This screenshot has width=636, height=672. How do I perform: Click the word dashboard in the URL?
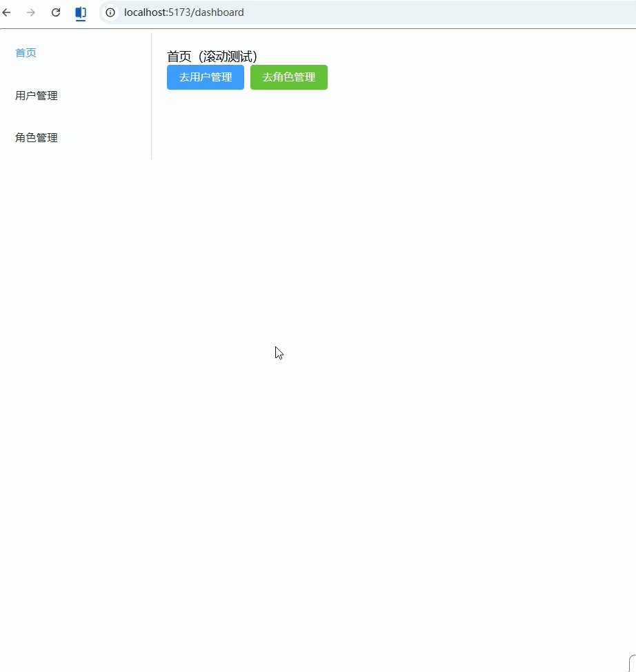click(x=219, y=12)
